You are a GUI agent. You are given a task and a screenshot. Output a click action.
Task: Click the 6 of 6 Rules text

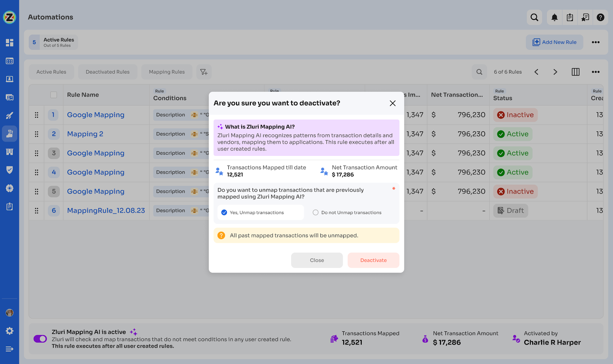coord(508,72)
